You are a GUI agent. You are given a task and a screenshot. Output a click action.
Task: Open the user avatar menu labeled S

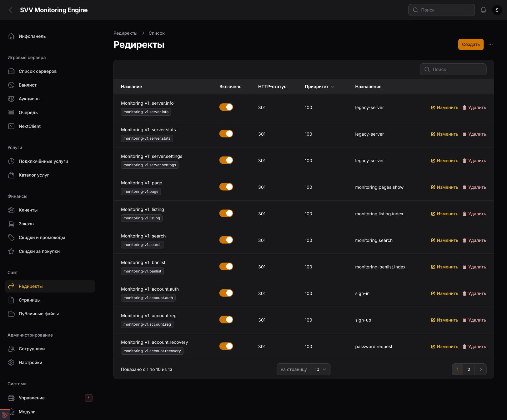pyautogui.click(x=497, y=10)
